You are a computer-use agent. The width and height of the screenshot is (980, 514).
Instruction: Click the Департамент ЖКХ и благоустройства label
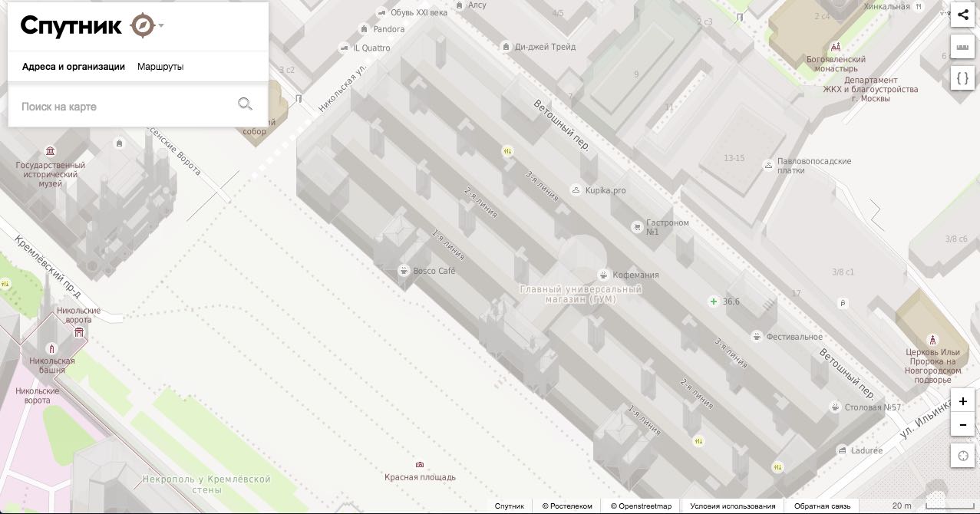tap(870, 89)
